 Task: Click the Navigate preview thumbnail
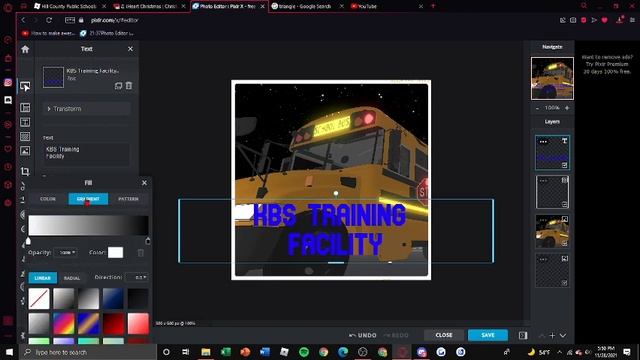tap(552, 78)
